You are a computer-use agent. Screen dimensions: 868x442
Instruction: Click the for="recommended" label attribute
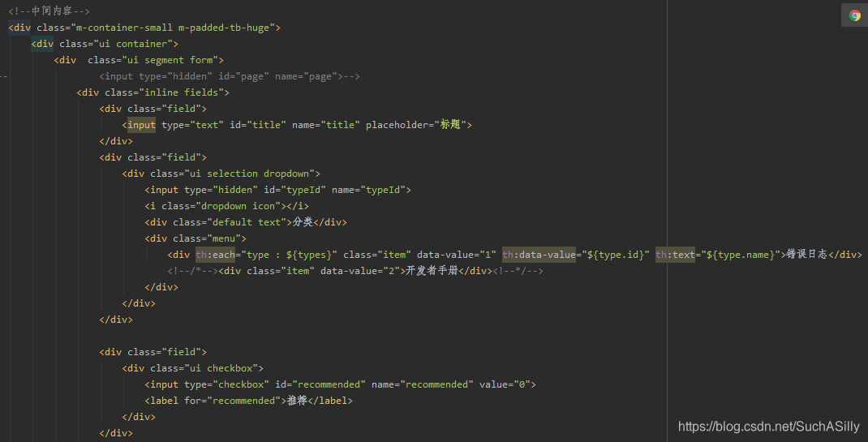point(233,401)
